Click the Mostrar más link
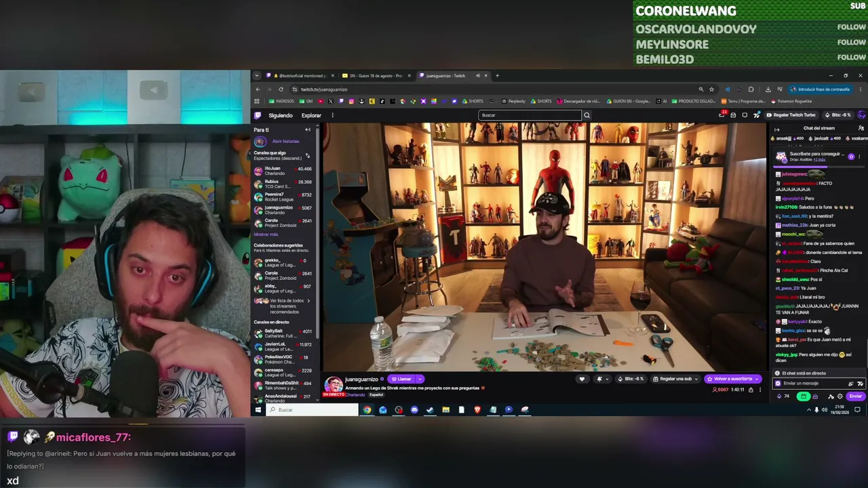The height and width of the screenshot is (488, 868). 266,235
